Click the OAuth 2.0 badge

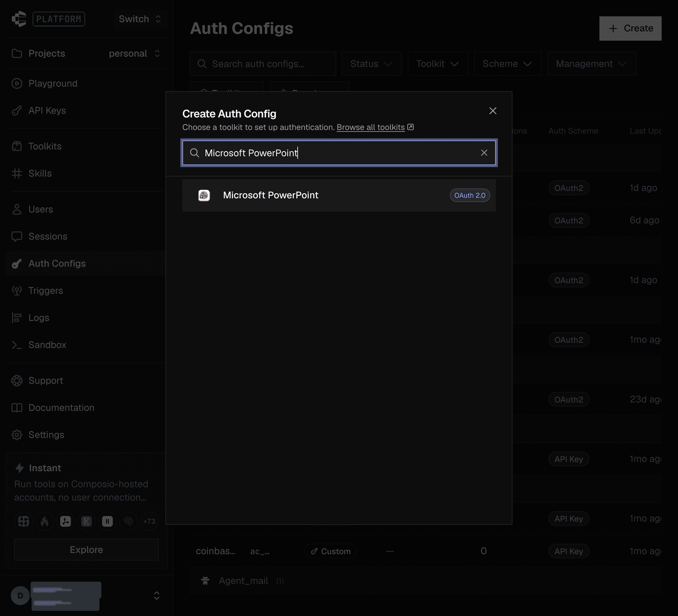[x=469, y=195]
